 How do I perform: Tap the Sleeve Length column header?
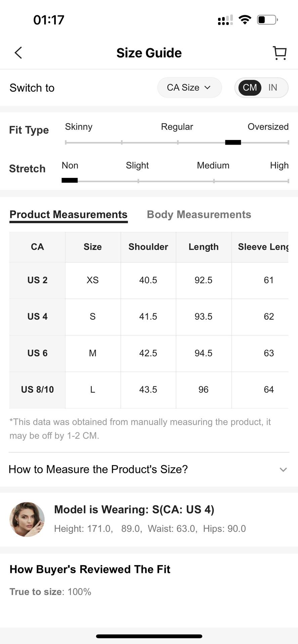pyautogui.click(x=263, y=247)
